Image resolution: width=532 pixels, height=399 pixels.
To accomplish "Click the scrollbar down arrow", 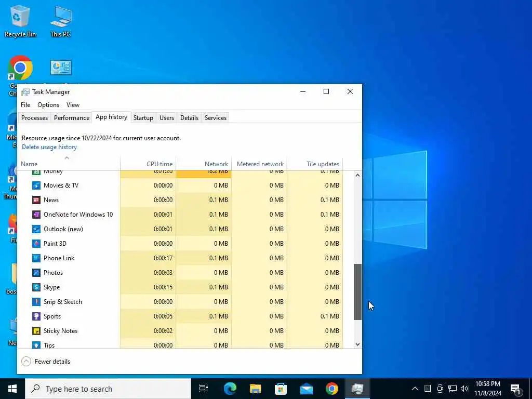I will pos(357,344).
